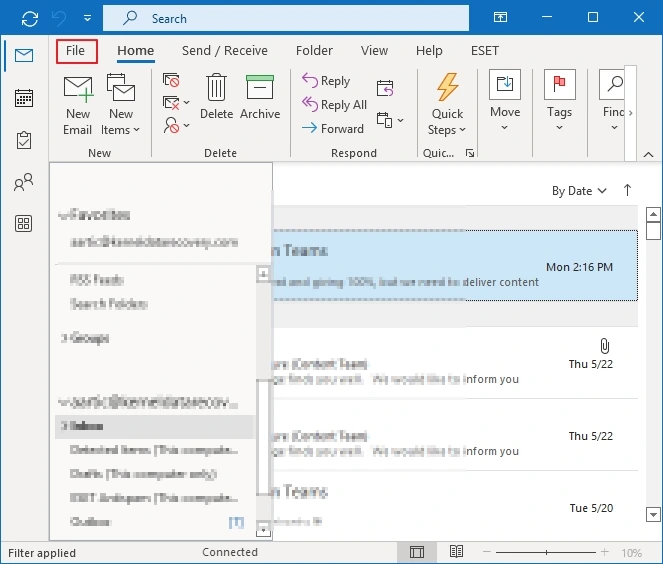Screen dimensions: 663x564
Task: Open the Clean Up dropdown
Action: coord(176,103)
